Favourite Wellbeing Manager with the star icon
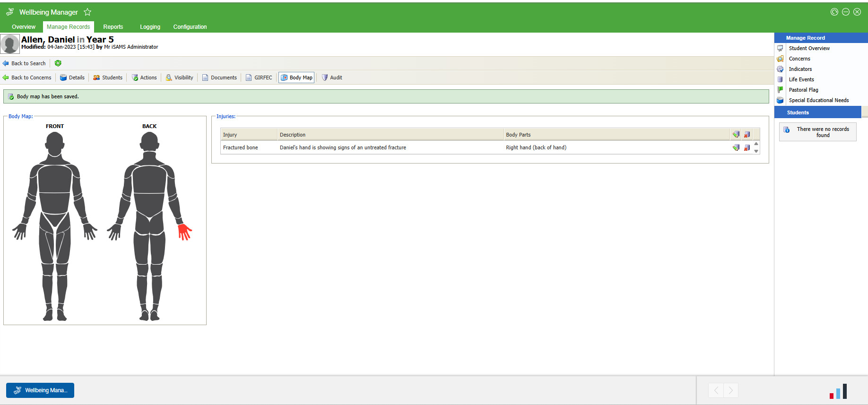Viewport: 868px width, 405px height. pyautogui.click(x=87, y=12)
